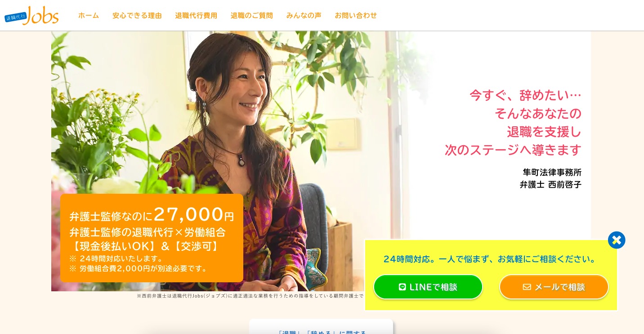Viewport: 644px width, 334px height.
Task: Click the LINE icon in green button
Action: (402, 287)
